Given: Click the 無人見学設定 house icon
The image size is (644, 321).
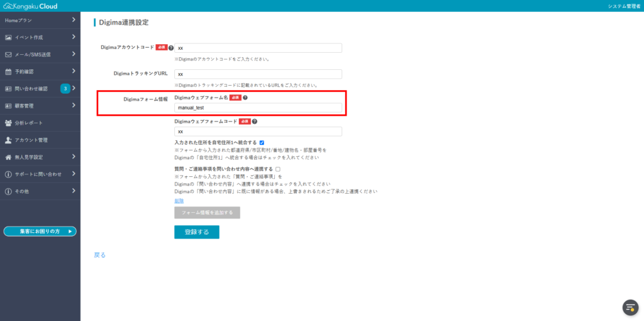Looking at the screenshot, I should 8,157.
